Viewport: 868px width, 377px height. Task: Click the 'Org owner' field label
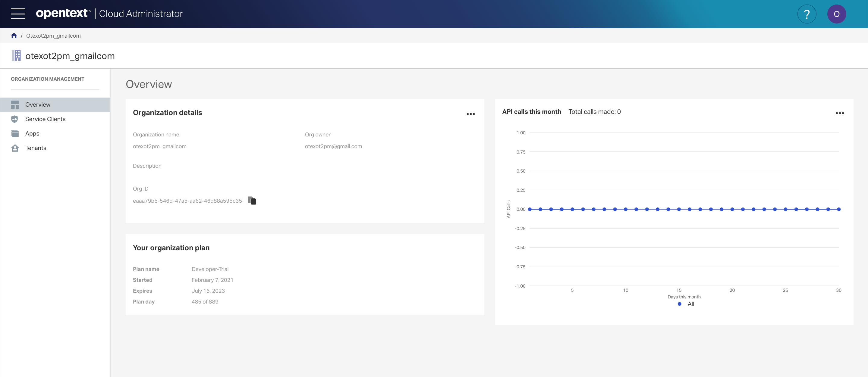pyautogui.click(x=317, y=135)
